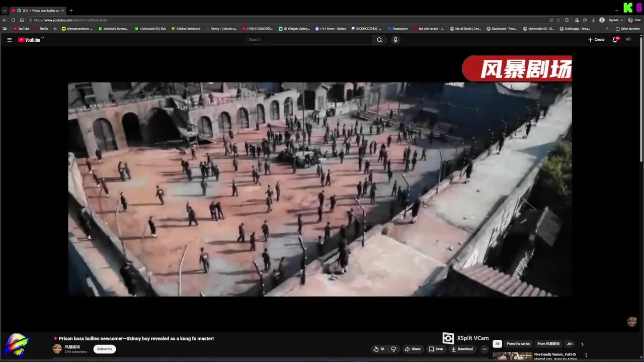The width and height of the screenshot is (644, 362).
Task: Open the more actions three-dot menu
Action: coord(485,349)
